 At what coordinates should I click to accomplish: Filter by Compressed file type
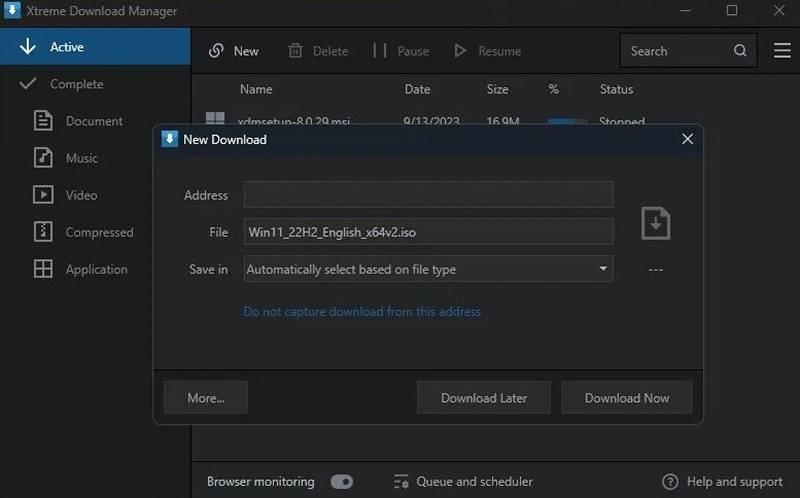pyautogui.click(x=99, y=232)
